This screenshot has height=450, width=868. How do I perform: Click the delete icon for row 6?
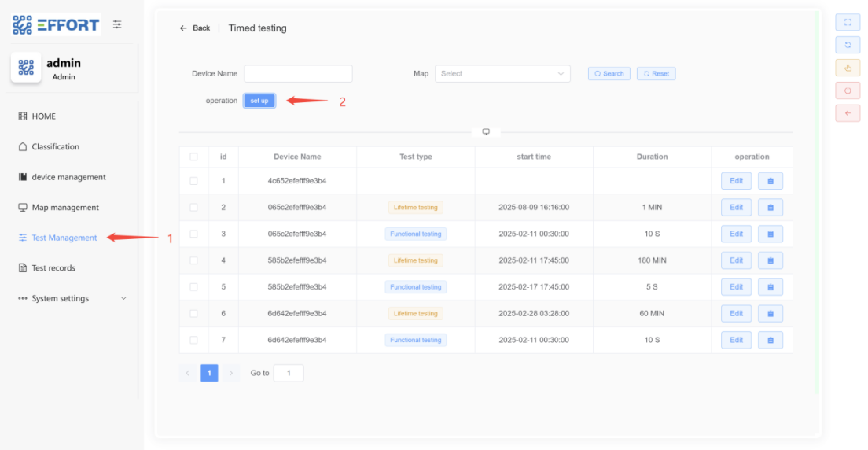coord(770,314)
